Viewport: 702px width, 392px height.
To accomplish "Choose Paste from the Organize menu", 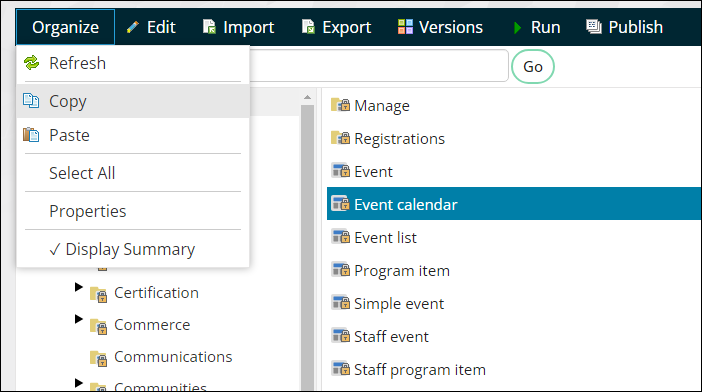I will point(133,135).
